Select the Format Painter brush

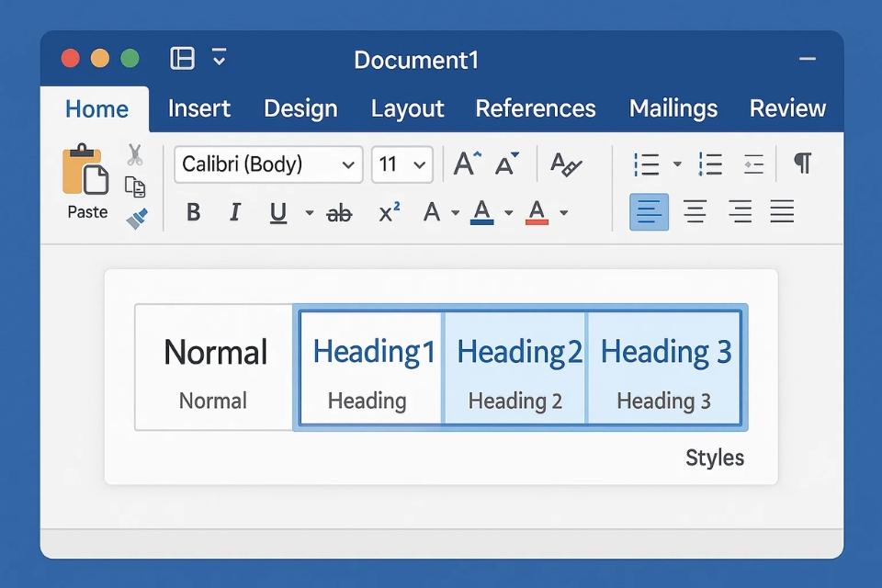(x=137, y=219)
